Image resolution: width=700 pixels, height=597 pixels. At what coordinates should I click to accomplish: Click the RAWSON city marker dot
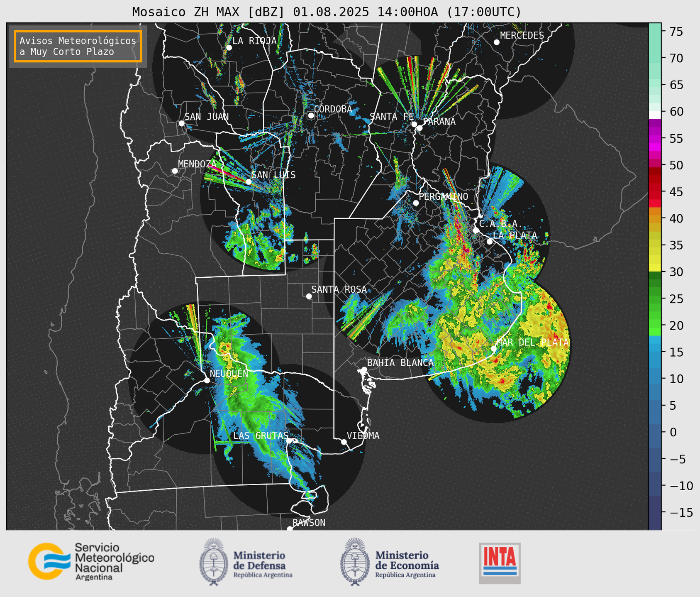point(290,529)
